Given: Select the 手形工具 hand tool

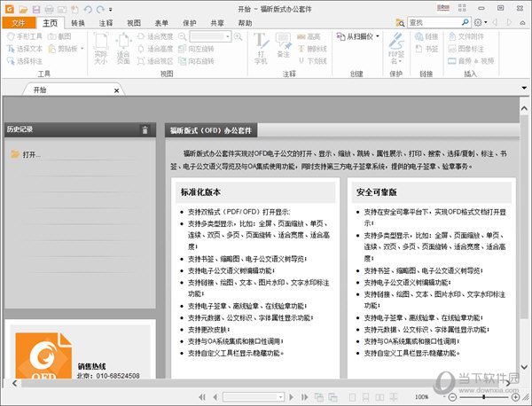Looking at the screenshot, I should coord(25,36).
